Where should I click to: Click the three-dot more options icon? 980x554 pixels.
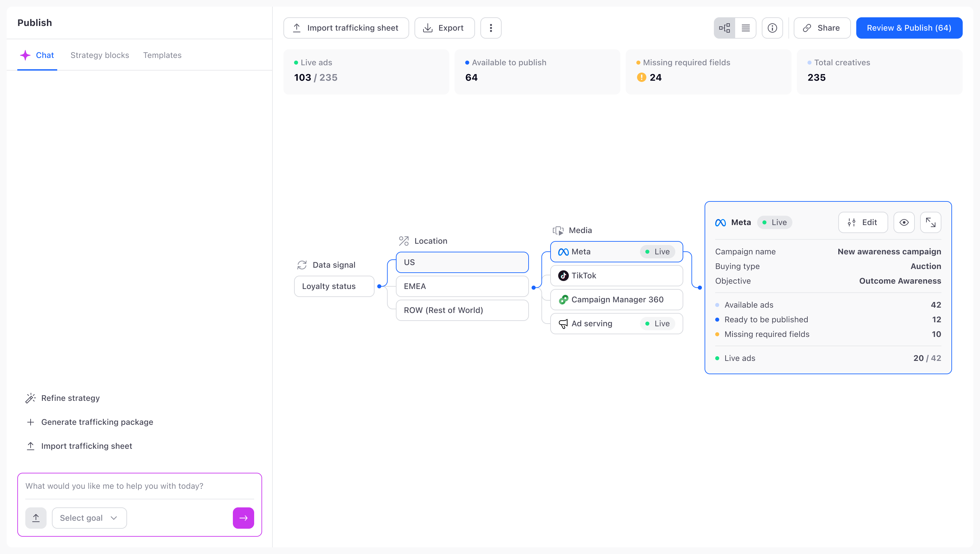[491, 28]
